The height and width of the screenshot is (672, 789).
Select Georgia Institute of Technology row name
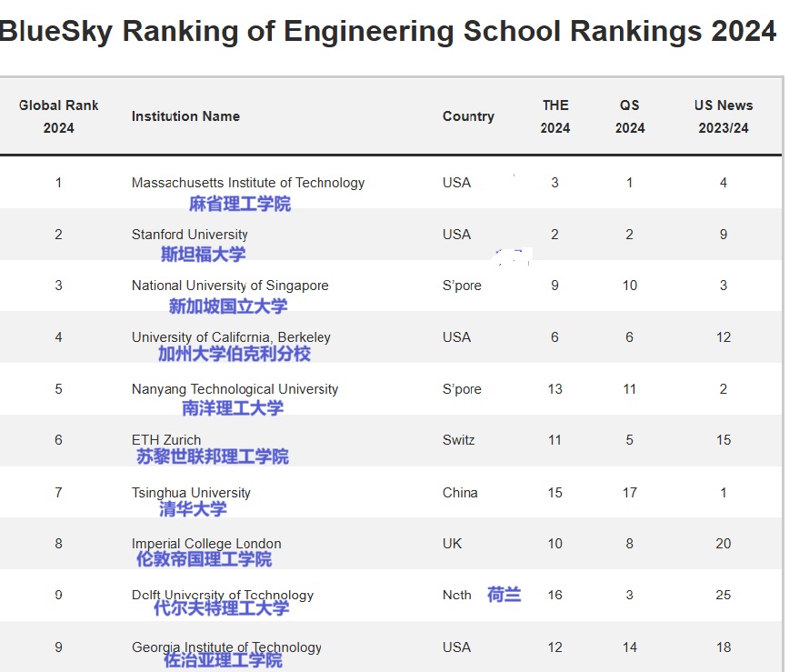[226, 647]
